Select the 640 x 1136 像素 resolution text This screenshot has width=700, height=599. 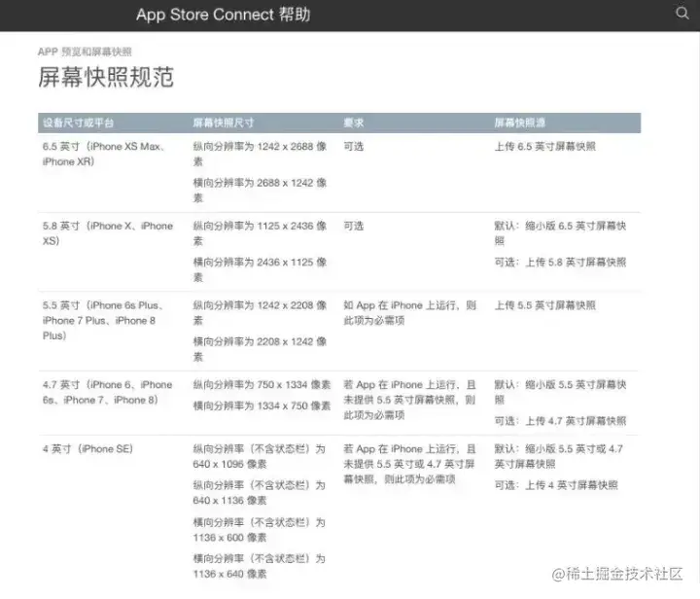pyautogui.click(x=259, y=493)
